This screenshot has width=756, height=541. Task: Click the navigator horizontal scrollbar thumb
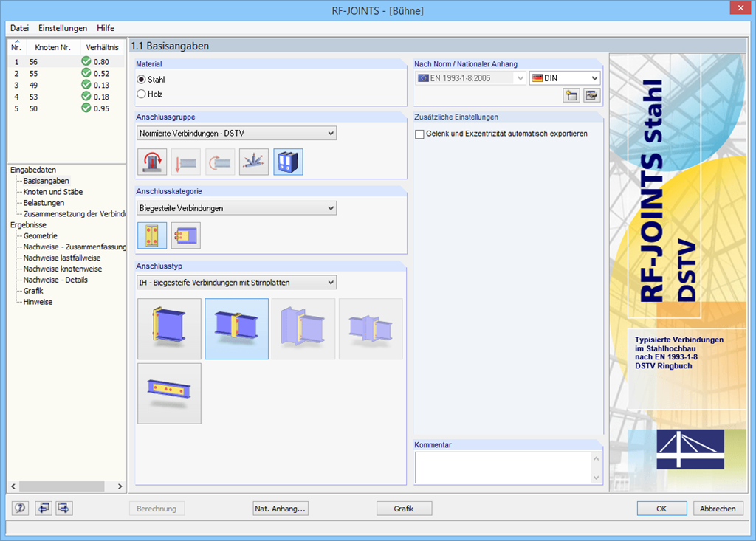[62, 486]
